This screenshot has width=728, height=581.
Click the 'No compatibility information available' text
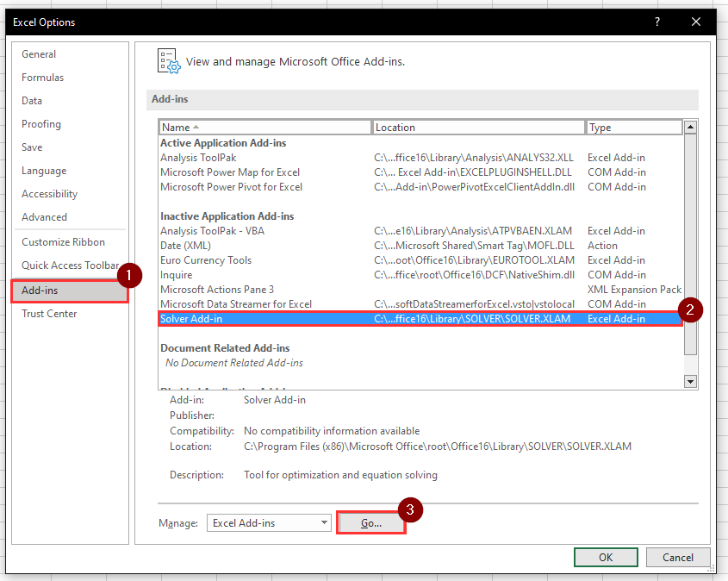[332, 431]
